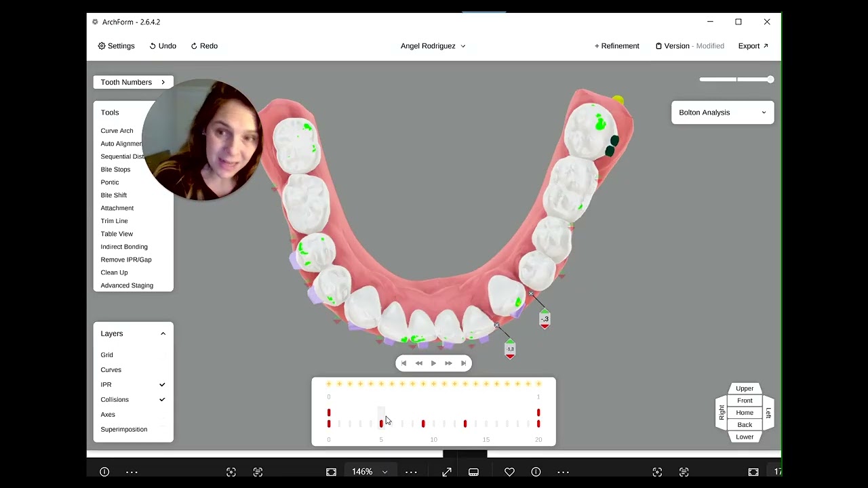Select the Attachment tool

pyautogui.click(x=117, y=208)
